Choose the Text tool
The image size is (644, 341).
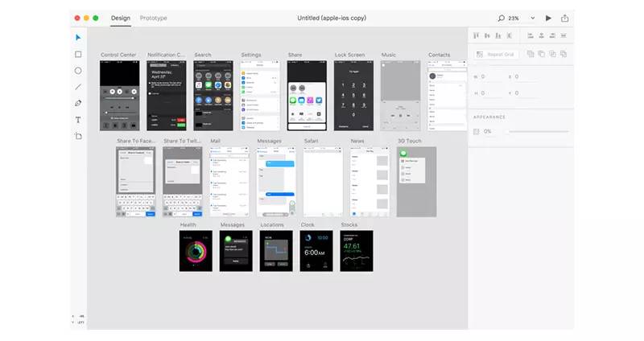pyautogui.click(x=78, y=120)
